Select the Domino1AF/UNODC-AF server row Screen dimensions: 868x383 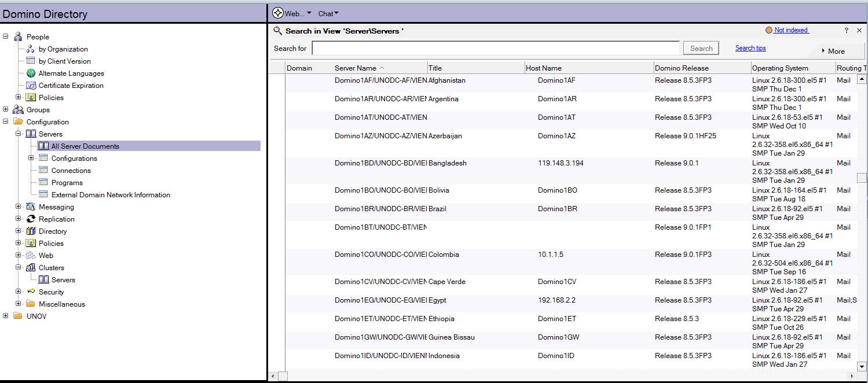tap(571, 84)
